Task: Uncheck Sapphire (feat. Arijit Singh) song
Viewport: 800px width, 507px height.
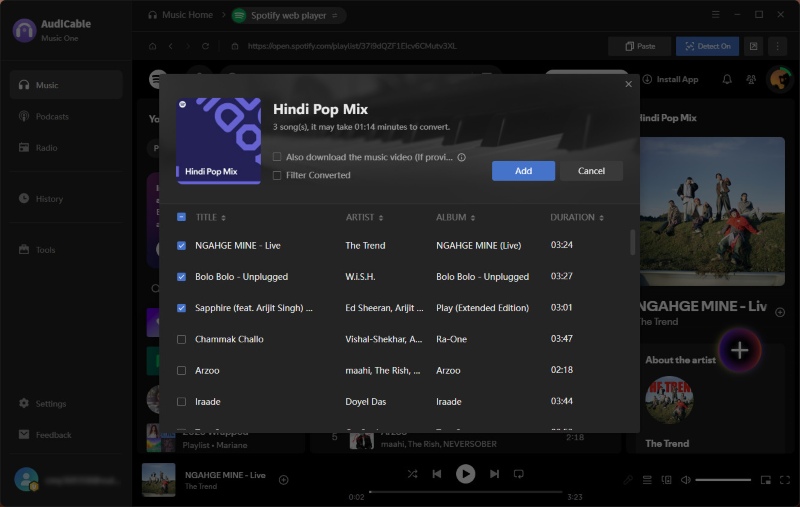Action: point(181,308)
